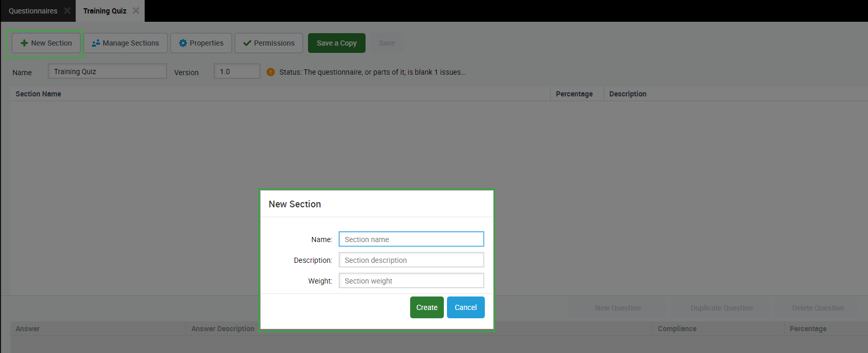
Task: Click the status message about blank issues
Action: coord(372,72)
